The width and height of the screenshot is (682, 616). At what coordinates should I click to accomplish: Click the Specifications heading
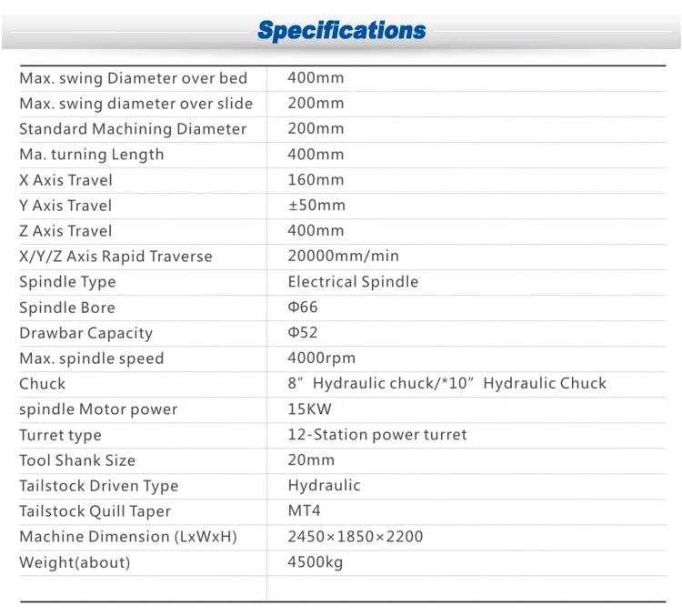341,30
